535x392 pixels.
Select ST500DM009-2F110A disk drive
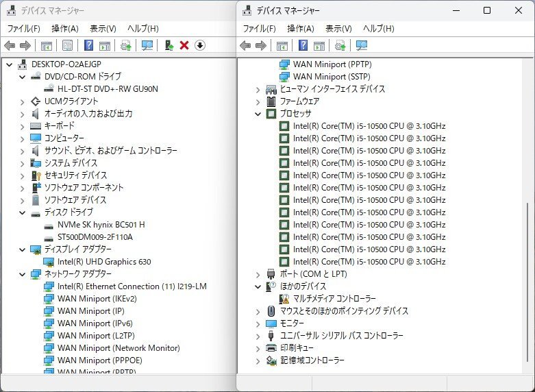(x=95, y=237)
